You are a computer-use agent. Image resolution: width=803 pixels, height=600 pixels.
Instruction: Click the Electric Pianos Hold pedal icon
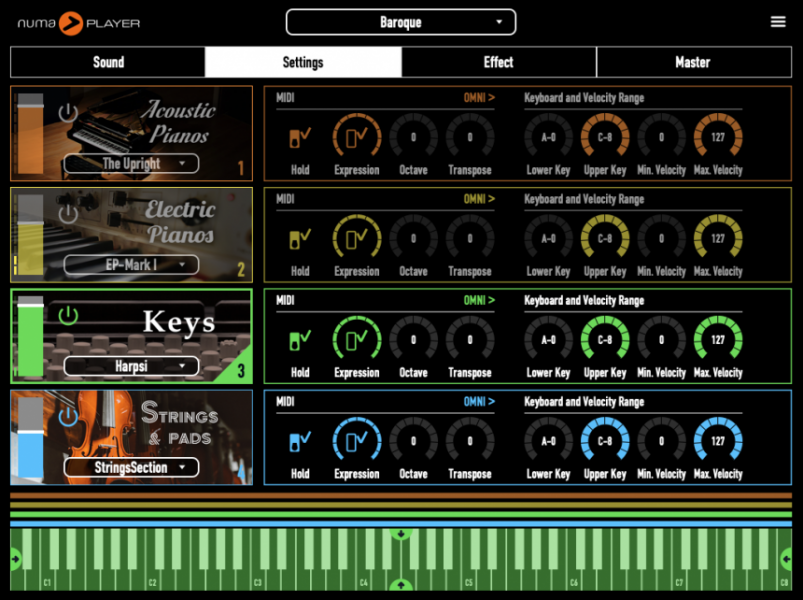(300, 239)
